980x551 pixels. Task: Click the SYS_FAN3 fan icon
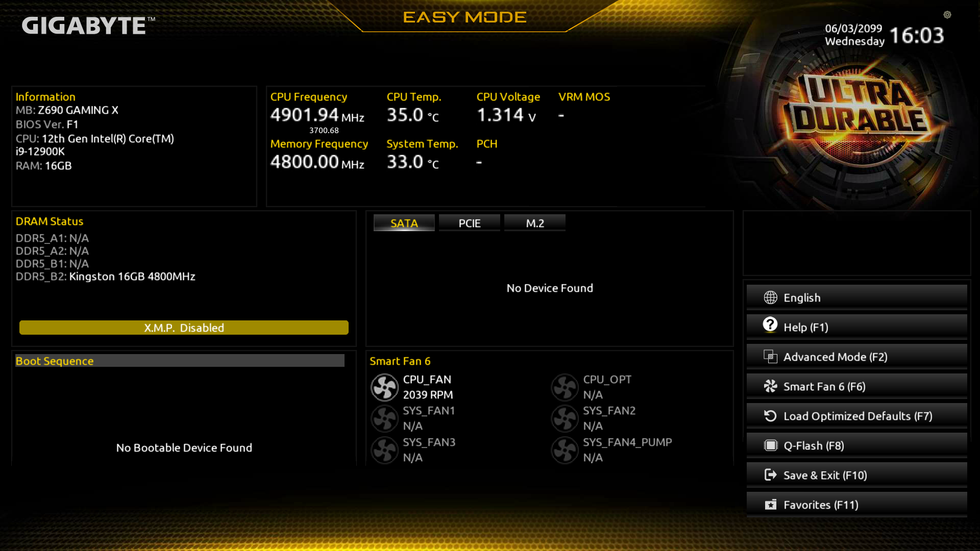[x=384, y=449]
